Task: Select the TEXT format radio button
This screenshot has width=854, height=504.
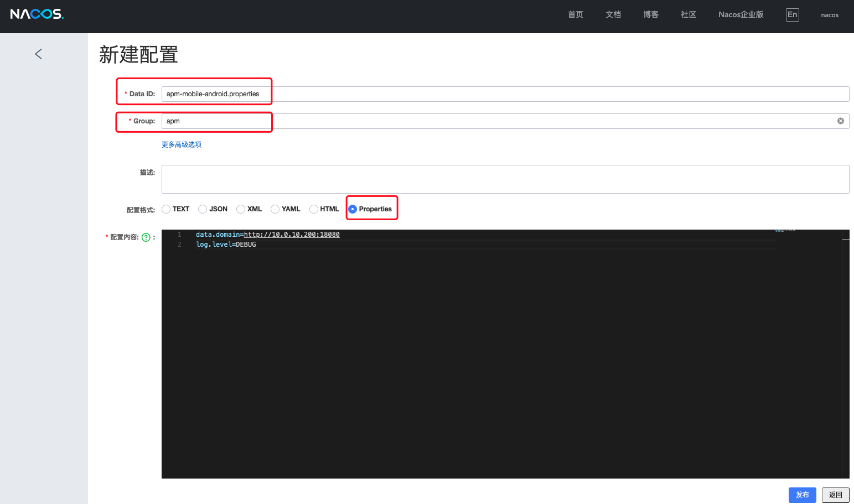Action: (x=166, y=209)
